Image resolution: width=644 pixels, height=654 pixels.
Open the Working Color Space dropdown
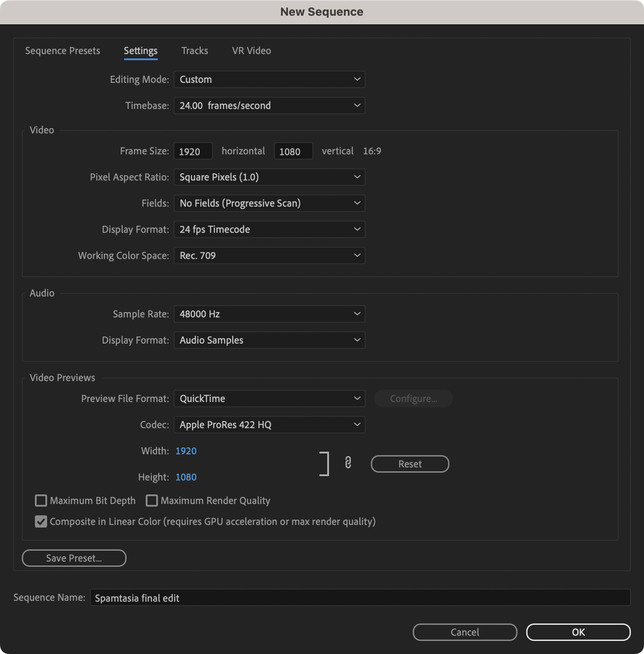point(270,255)
